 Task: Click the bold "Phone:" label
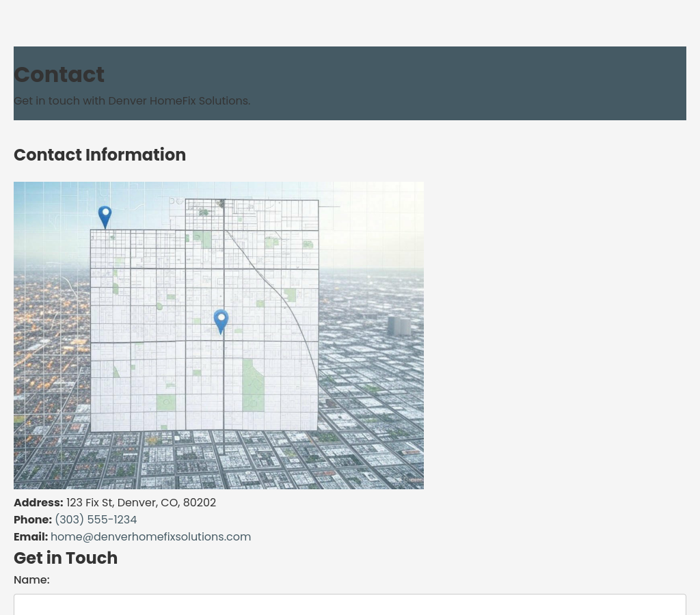tap(33, 520)
